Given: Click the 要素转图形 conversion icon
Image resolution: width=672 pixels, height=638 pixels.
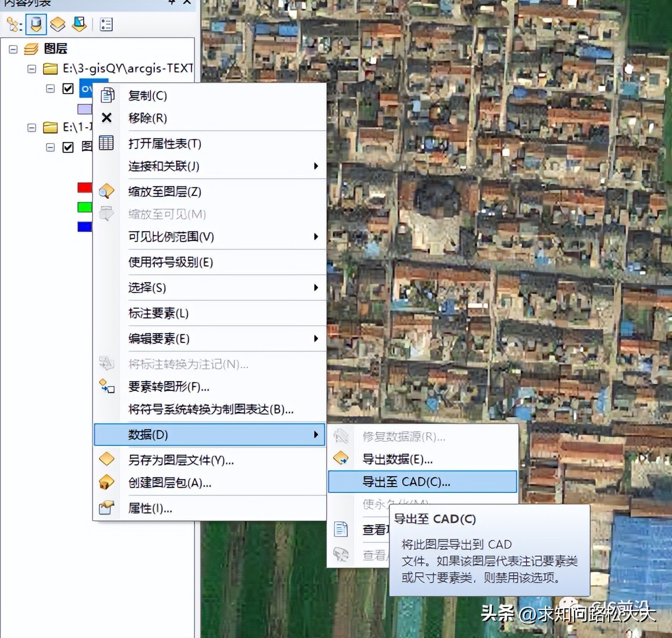Looking at the screenshot, I should (107, 387).
